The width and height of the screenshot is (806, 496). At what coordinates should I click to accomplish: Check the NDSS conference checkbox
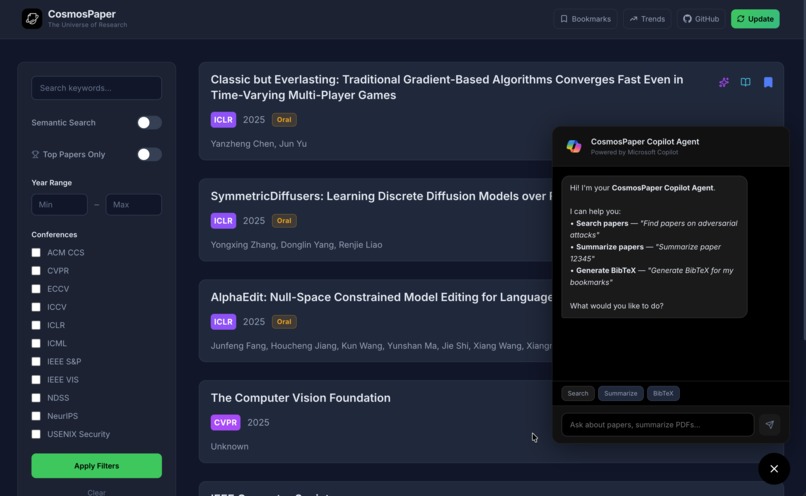(x=36, y=398)
